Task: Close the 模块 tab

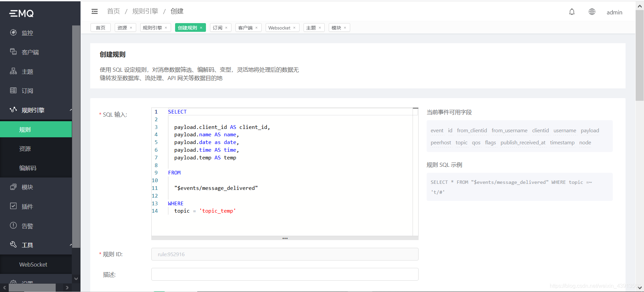Action: (345, 28)
